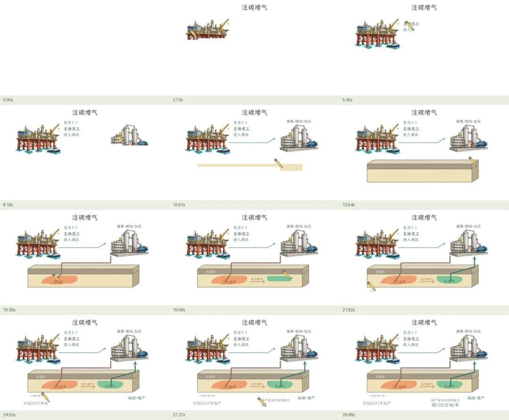The width and height of the screenshot is (509, 420).
Task: Choose the final 29.98s frame thumbnail
Action: tap(424, 362)
